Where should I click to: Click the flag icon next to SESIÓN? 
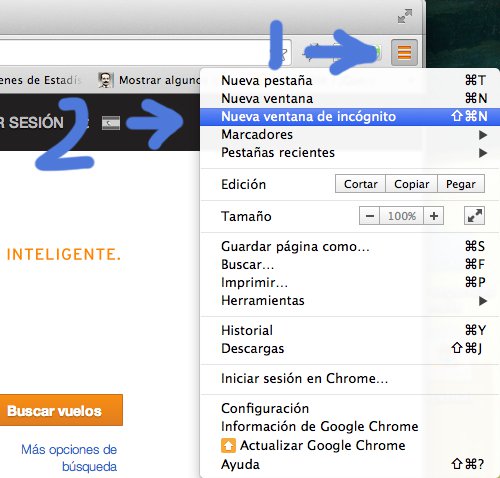111,123
